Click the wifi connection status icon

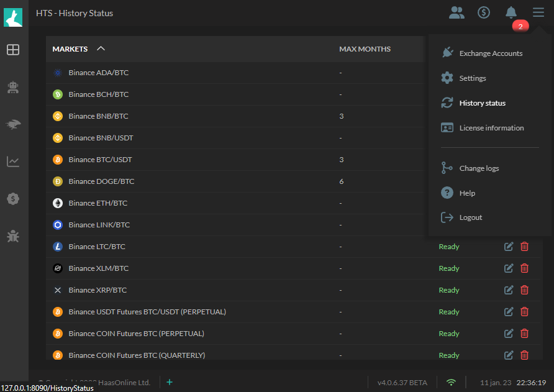[451, 382]
